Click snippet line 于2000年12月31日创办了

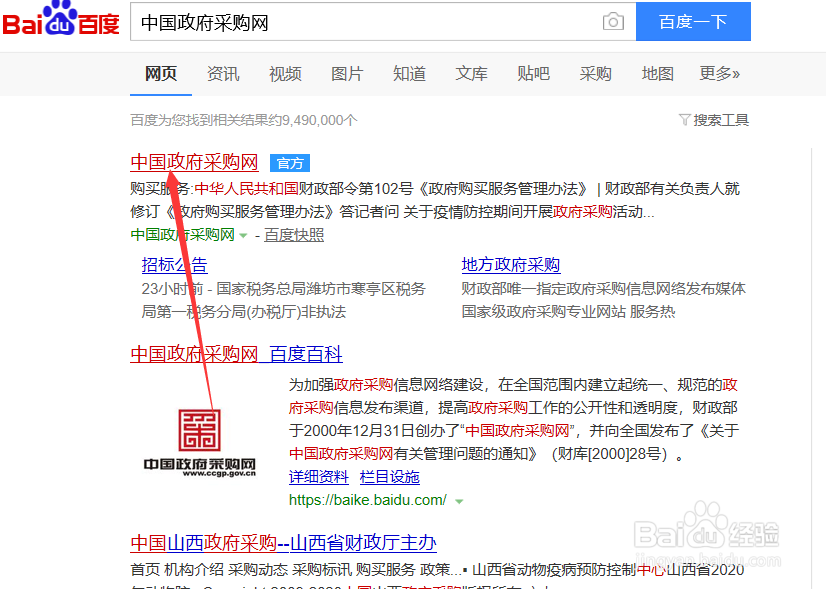tap(514, 431)
